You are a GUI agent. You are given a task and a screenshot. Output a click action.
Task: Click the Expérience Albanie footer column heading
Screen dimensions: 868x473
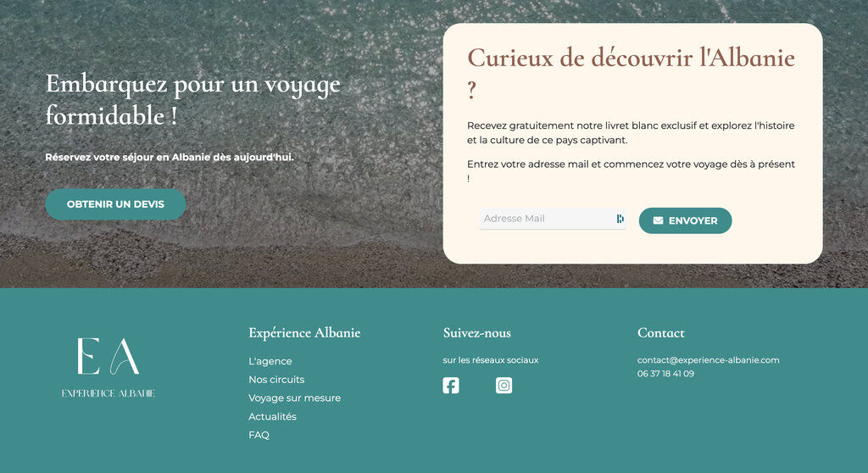(304, 333)
